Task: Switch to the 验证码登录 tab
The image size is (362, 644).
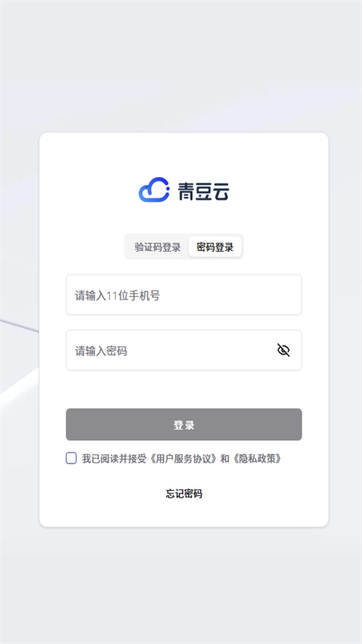Action: 158,247
